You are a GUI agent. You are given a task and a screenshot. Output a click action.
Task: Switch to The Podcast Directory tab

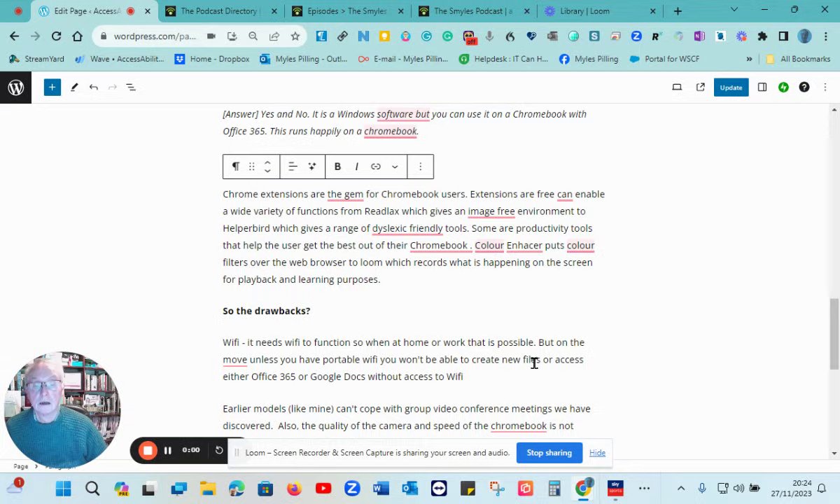tap(220, 11)
